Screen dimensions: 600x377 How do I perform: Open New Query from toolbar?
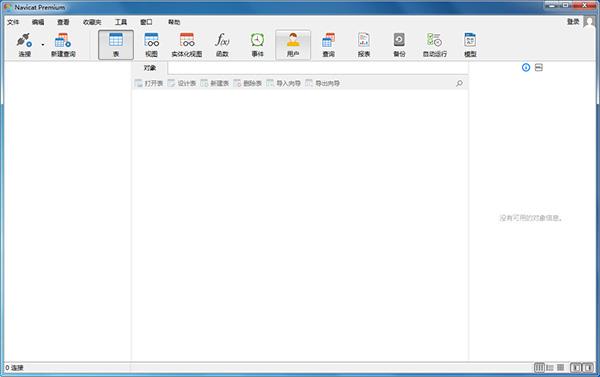[x=63, y=45]
